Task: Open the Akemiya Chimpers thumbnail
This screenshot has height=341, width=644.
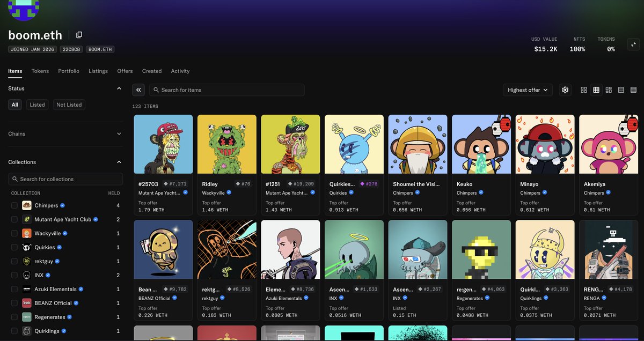Action: pyautogui.click(x=609, y=144)
